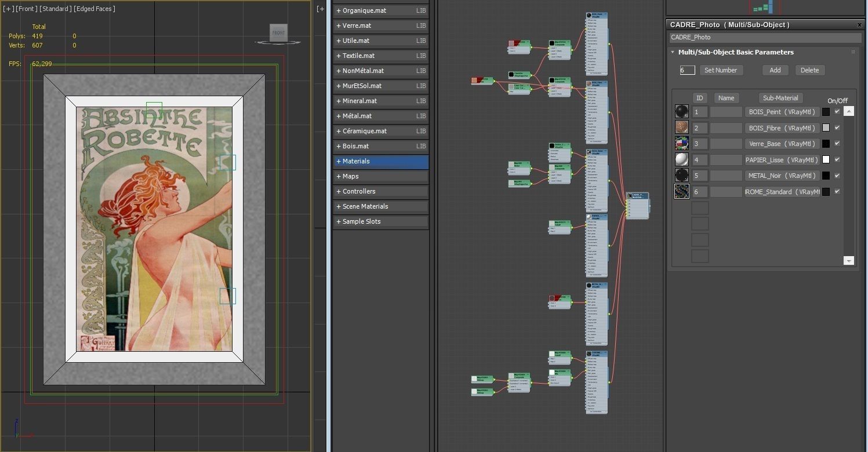
Task: Expand the Mineral.mat library group
Action: [381, 101]
